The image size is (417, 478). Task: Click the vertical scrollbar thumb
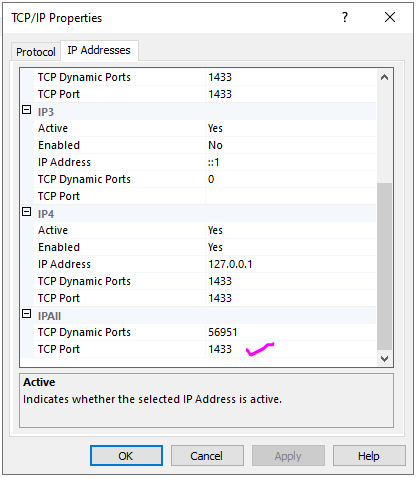click(x=384, y=266)
